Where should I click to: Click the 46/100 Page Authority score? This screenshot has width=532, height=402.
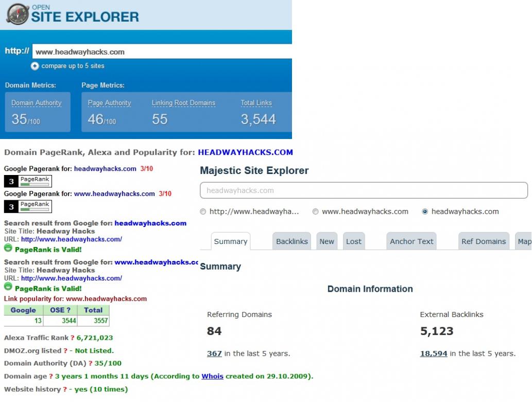coord(102,119)
